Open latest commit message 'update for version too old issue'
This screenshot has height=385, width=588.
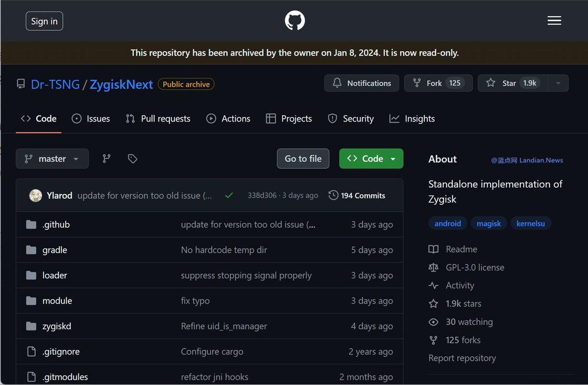click(x=145, y=195)
